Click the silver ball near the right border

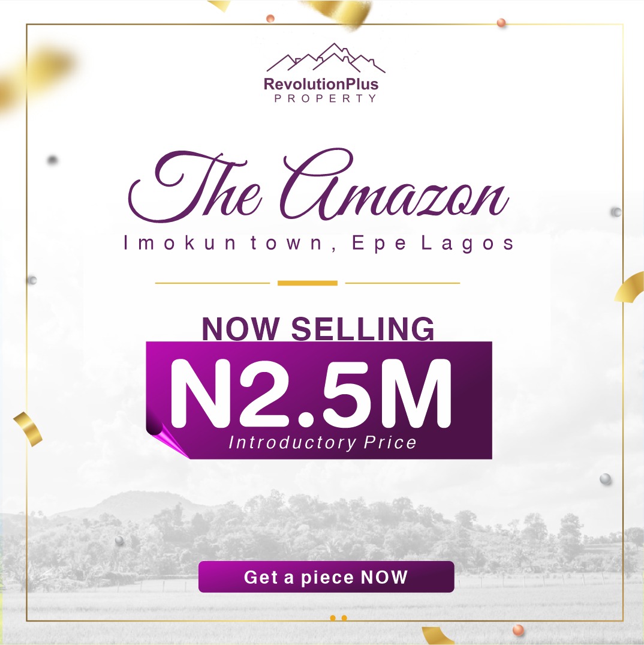606,479
